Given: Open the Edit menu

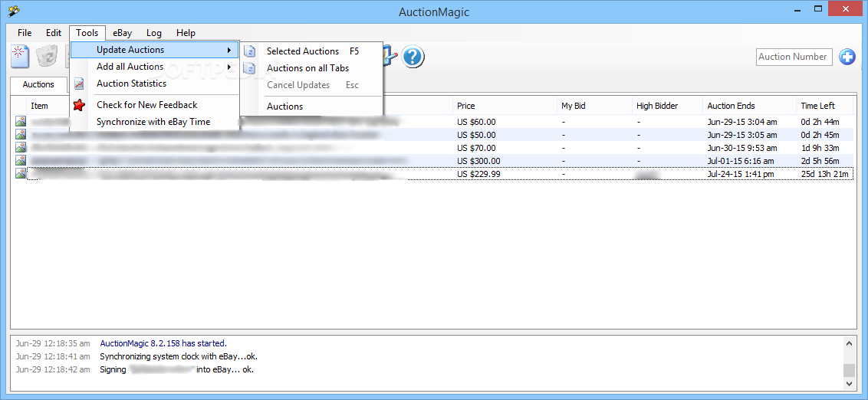Looking at the screenshot, I should 54,33.
